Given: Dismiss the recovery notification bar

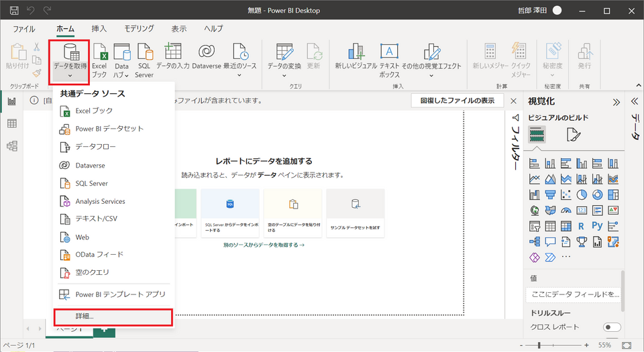Looking at the screenshot, I should click(513, 101).
